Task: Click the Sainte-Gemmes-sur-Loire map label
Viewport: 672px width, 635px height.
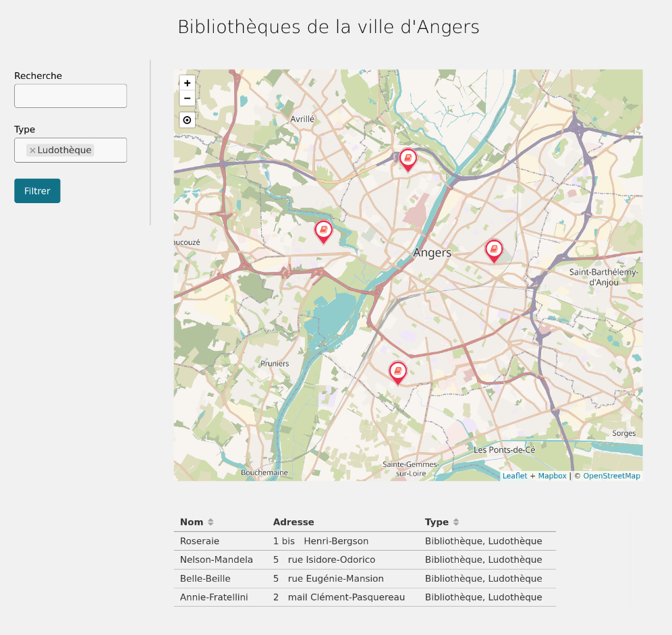Action: point(411,468)
